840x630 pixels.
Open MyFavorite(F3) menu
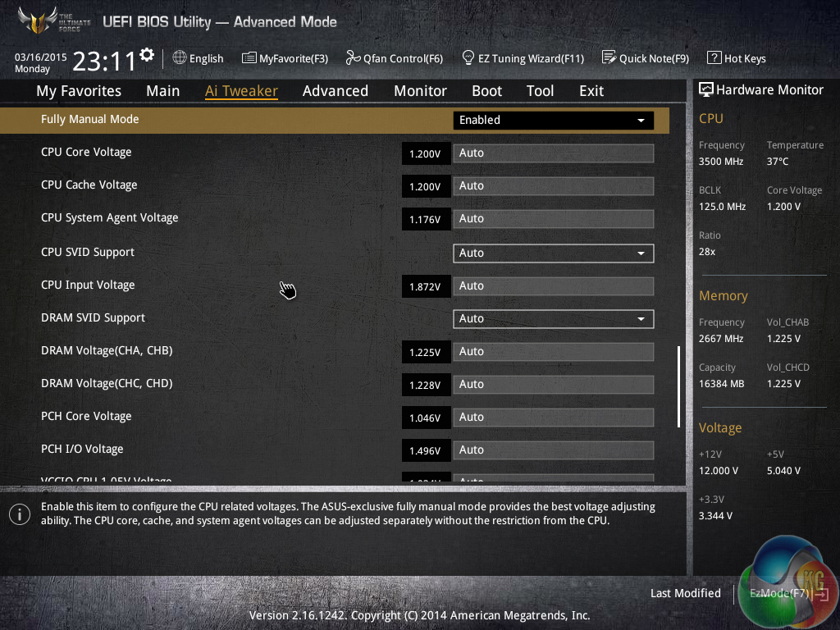click(x=285, y=58)
